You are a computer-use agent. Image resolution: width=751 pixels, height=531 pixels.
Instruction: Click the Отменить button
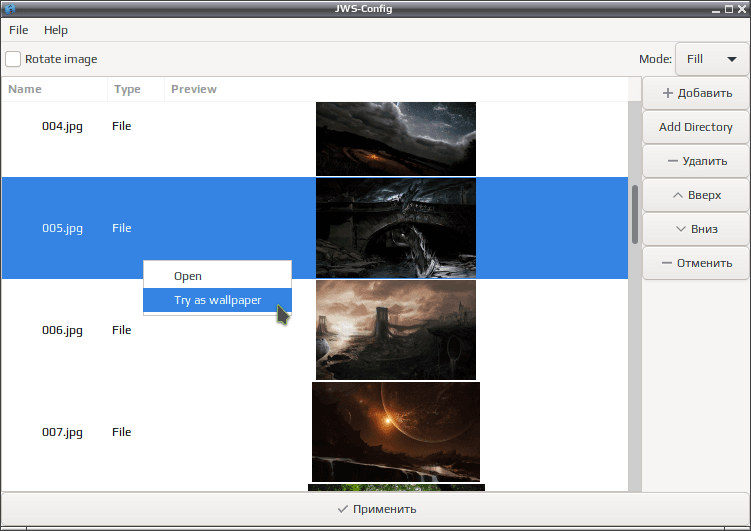pos(696,263)
